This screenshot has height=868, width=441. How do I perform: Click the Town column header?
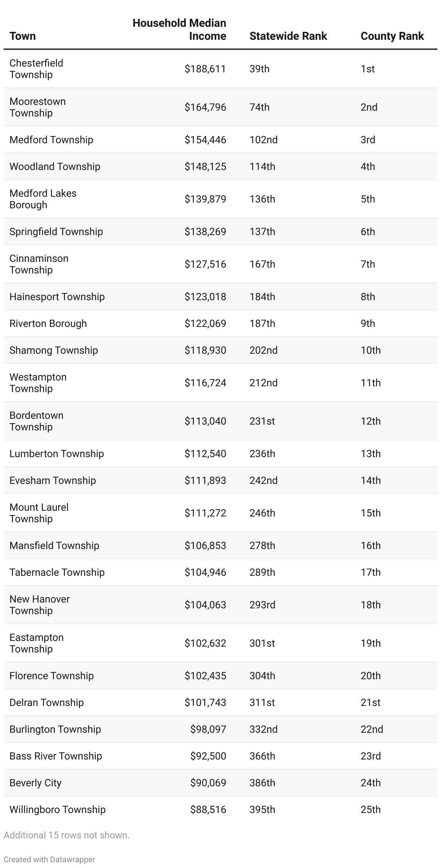coord(22,36)
